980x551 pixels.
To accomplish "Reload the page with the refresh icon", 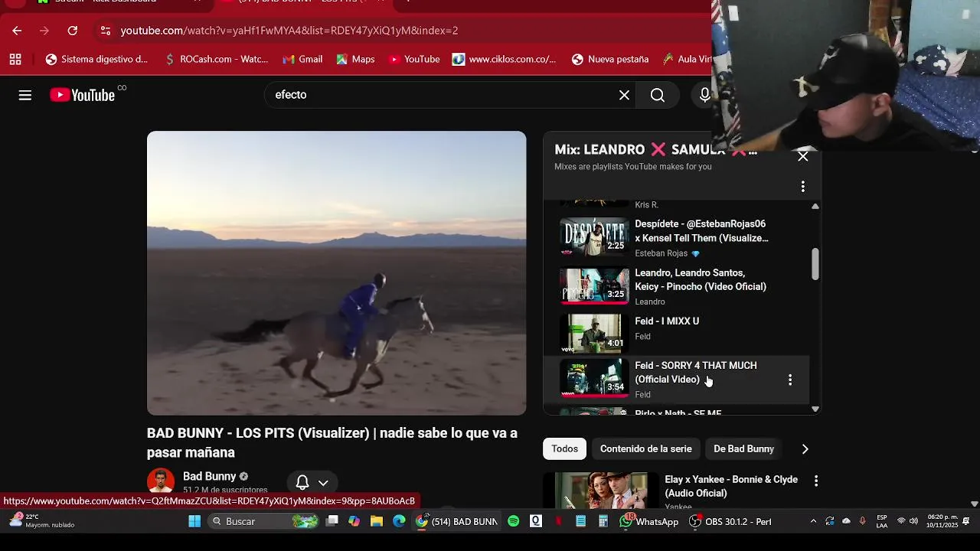I will 72,31.
